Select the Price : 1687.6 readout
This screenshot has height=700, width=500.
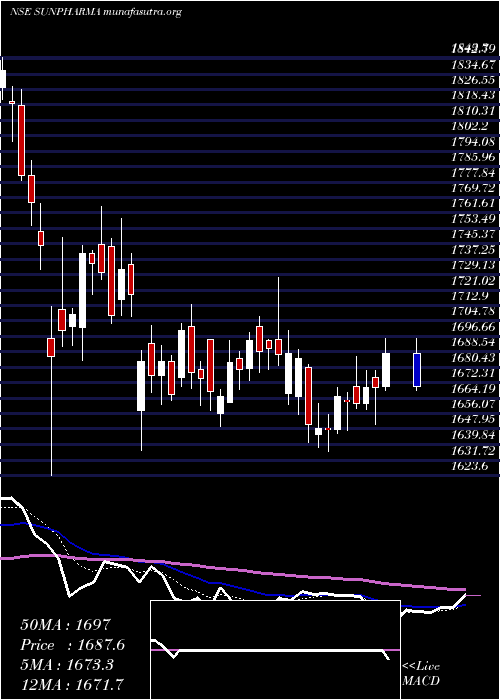(x=73, y=645)
